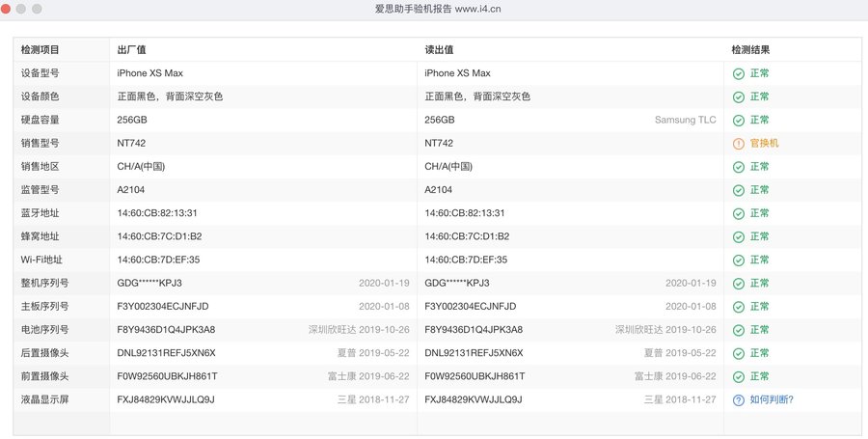The height and width of the screenshot is (439, 868).
Task: Click read rear camera serial DNL92131REFJ5XN6X
Action: point(474,352)
